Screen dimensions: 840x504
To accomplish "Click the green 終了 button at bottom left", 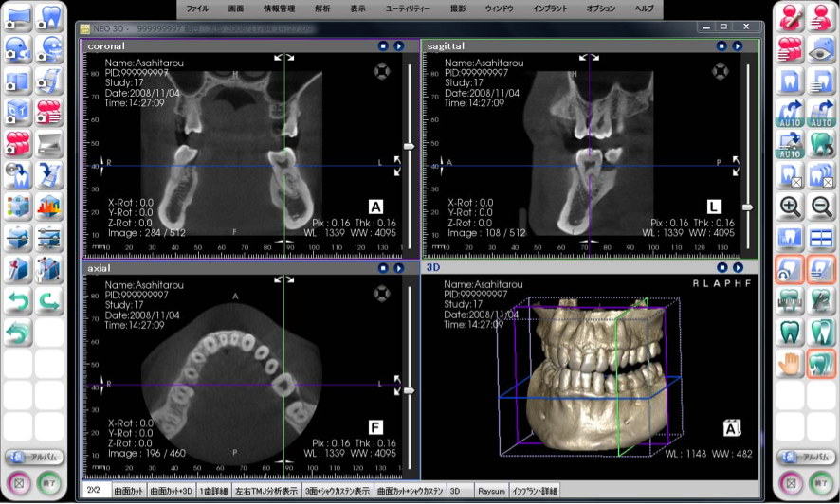I will click(50, 483).
